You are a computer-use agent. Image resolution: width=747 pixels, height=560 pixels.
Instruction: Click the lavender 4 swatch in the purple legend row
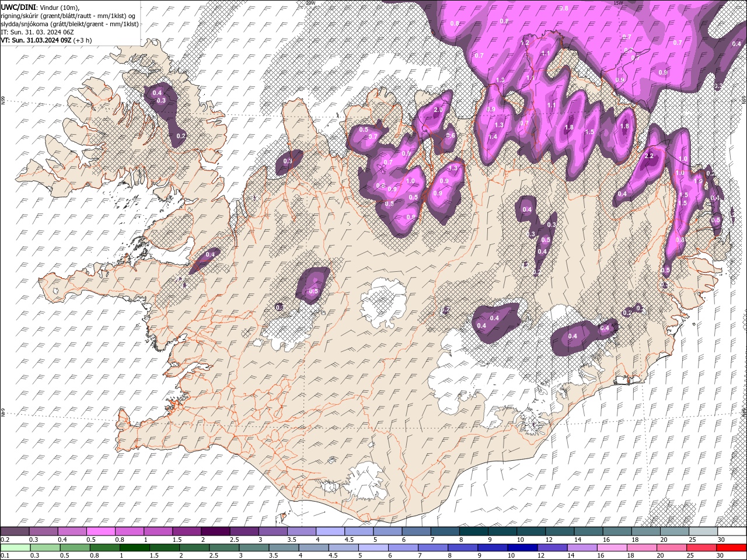[330, 531]
